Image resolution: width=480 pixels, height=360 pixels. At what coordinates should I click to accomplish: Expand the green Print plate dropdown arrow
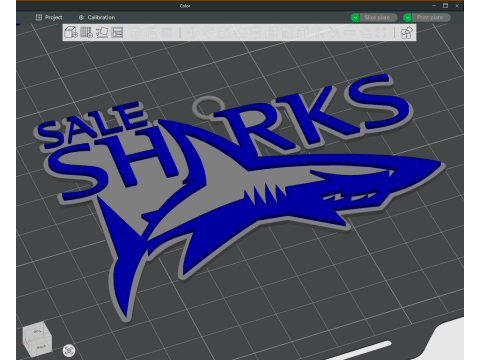[x=407, y=17]
